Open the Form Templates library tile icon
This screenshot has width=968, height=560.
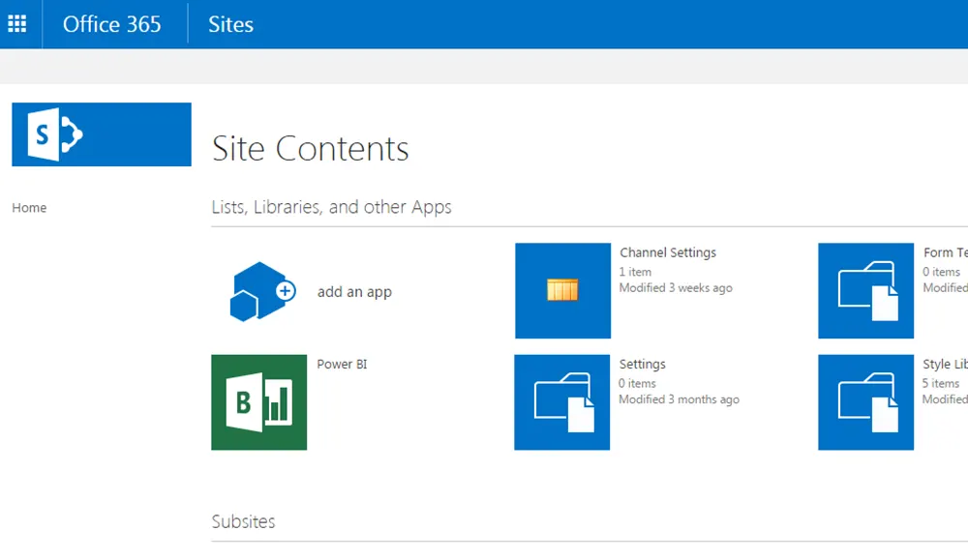866,290
